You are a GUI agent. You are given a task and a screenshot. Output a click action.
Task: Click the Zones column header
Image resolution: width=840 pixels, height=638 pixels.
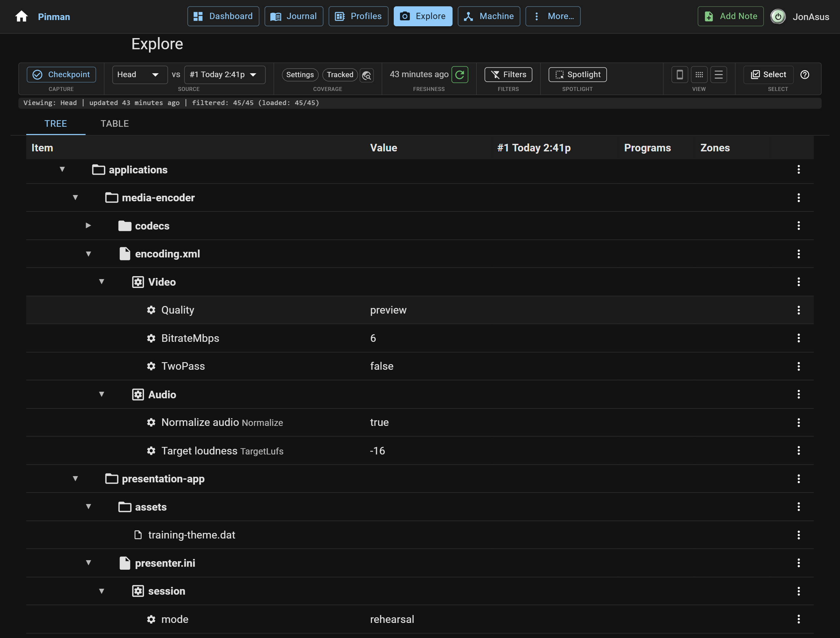click(x=715, y=148)
